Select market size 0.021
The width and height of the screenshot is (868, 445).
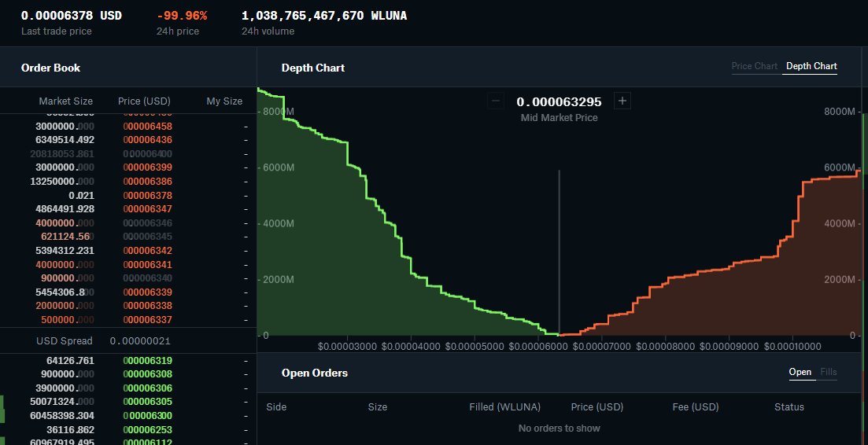81,196
